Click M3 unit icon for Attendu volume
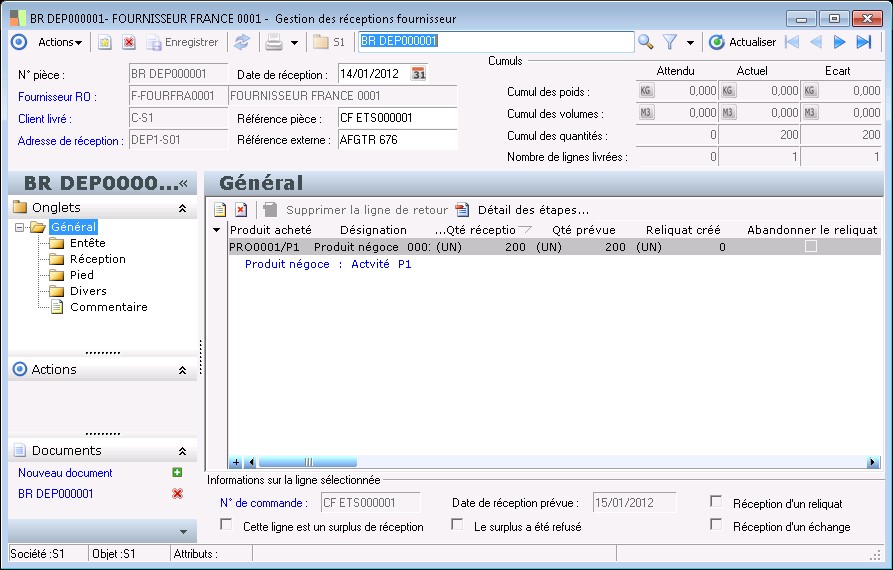893x570 pixels. (x=645, y=113)
